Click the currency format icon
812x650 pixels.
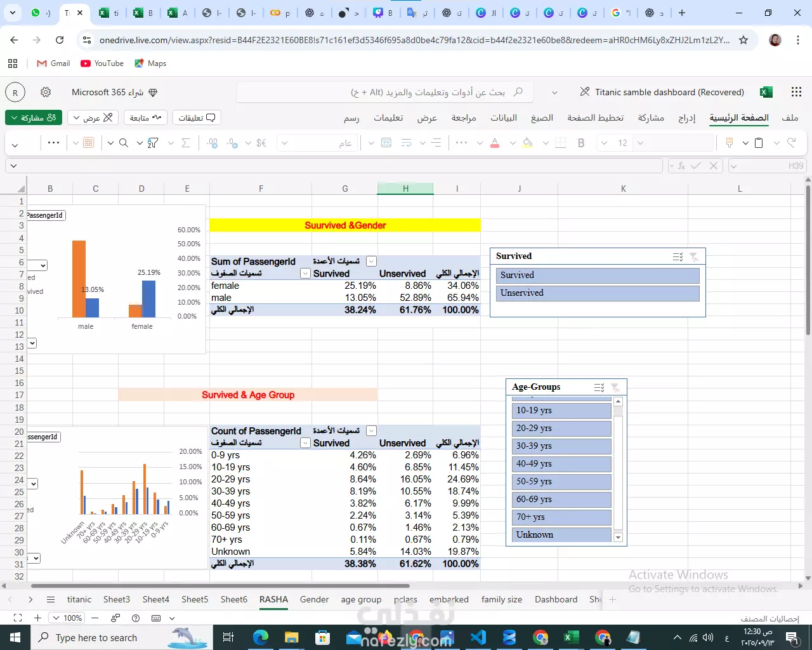(261, 143)
